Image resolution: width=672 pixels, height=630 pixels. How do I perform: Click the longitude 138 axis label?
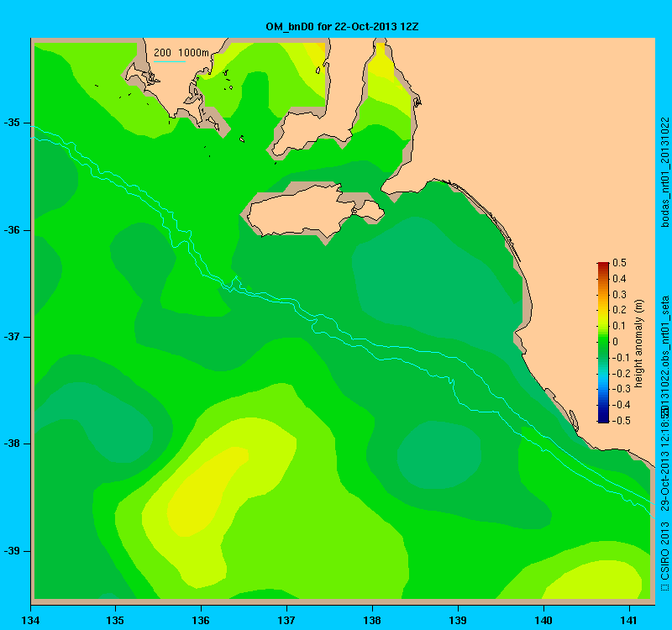[x=372, y=621]
